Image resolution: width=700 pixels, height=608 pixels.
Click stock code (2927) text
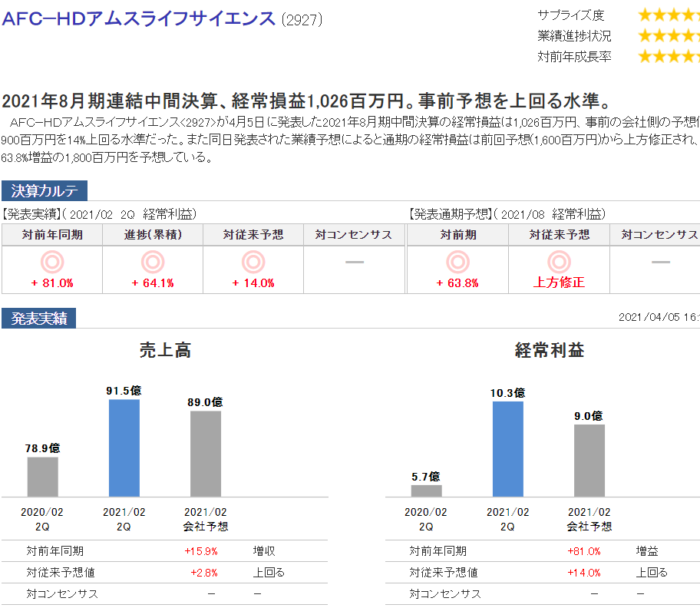pyautogui.click(x=302, y=20)
